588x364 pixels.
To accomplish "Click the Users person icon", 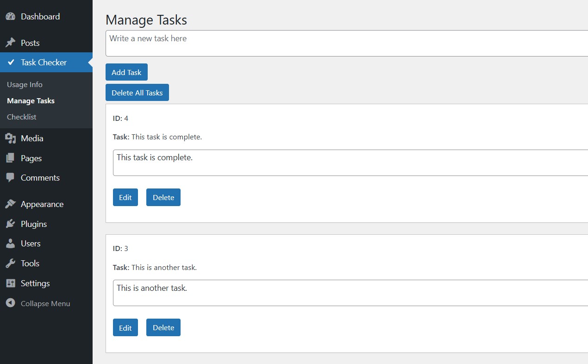I will (x=10, y=244).
